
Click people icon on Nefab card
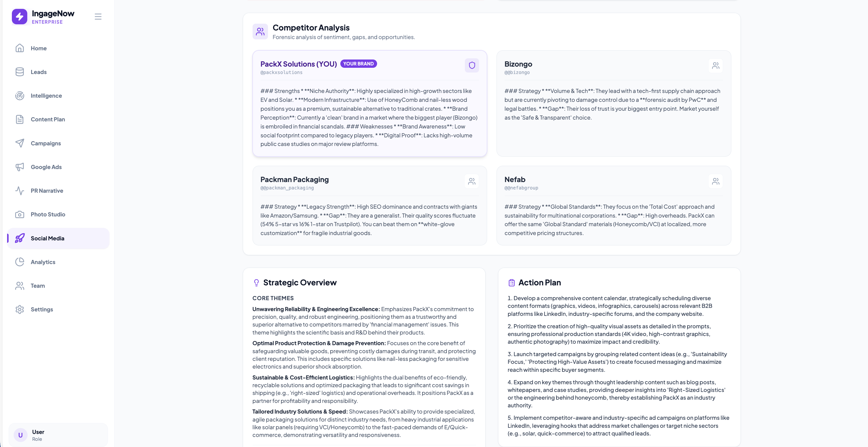(x=716, y=181)
